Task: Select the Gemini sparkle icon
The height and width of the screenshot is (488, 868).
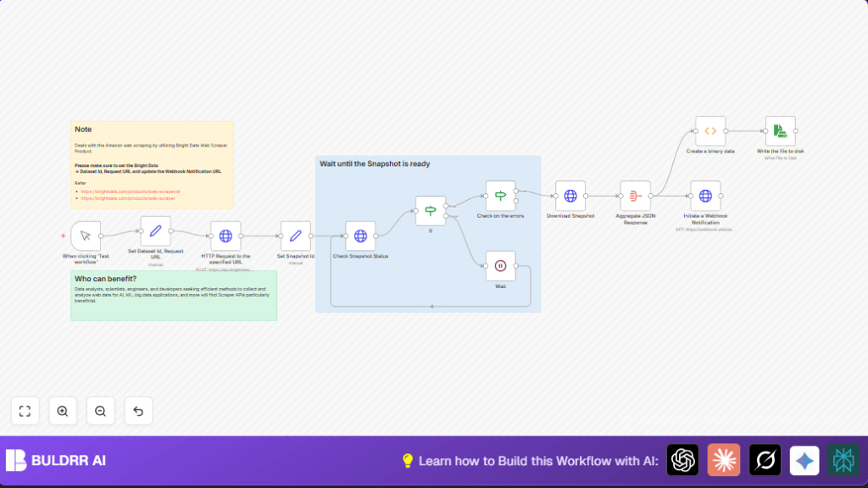Action: coord(804,460)
